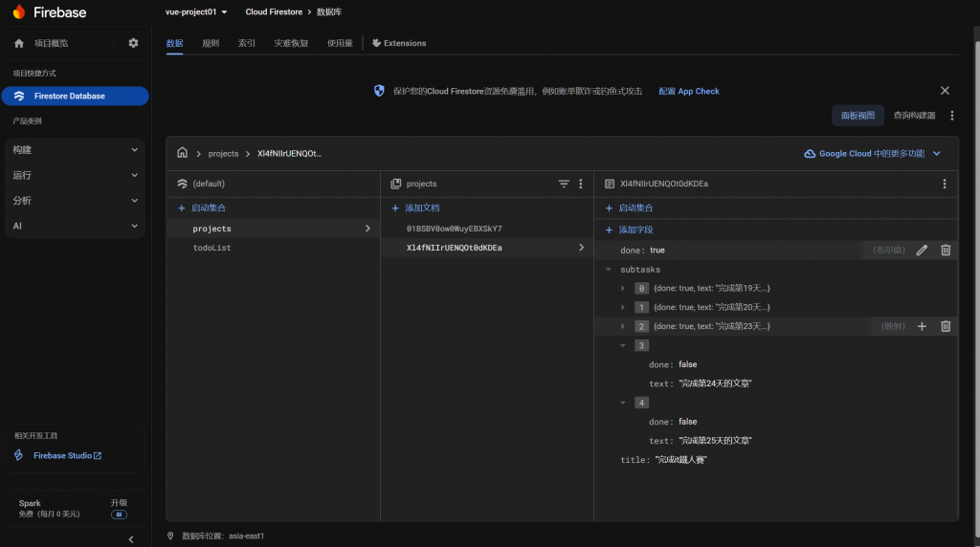This screenshot has width=980, height=547.
Task: Click the (default) database icon
Action: 182,184
